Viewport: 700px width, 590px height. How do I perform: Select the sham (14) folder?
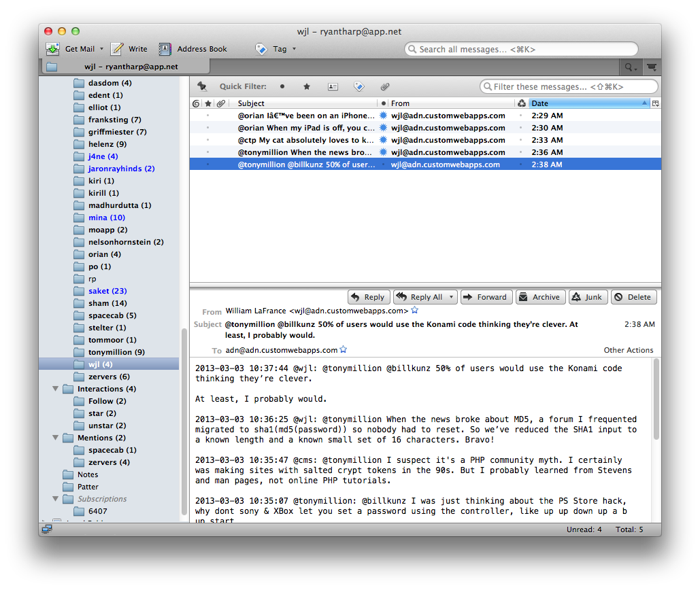pos(107,303)
